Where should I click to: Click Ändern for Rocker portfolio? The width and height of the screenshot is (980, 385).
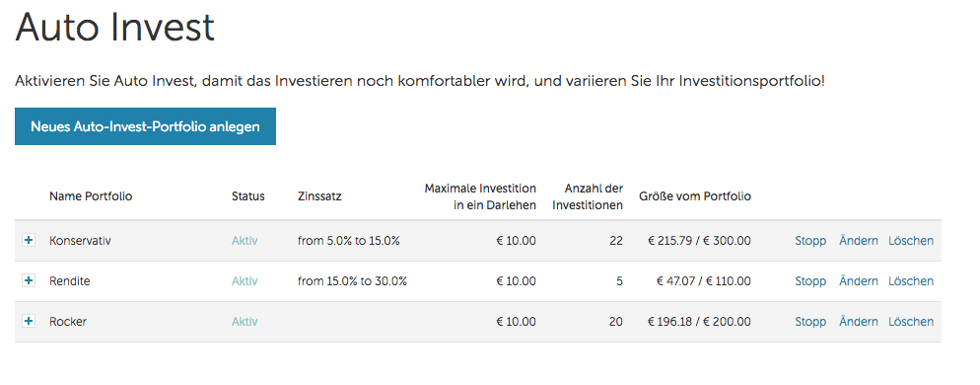858,322
